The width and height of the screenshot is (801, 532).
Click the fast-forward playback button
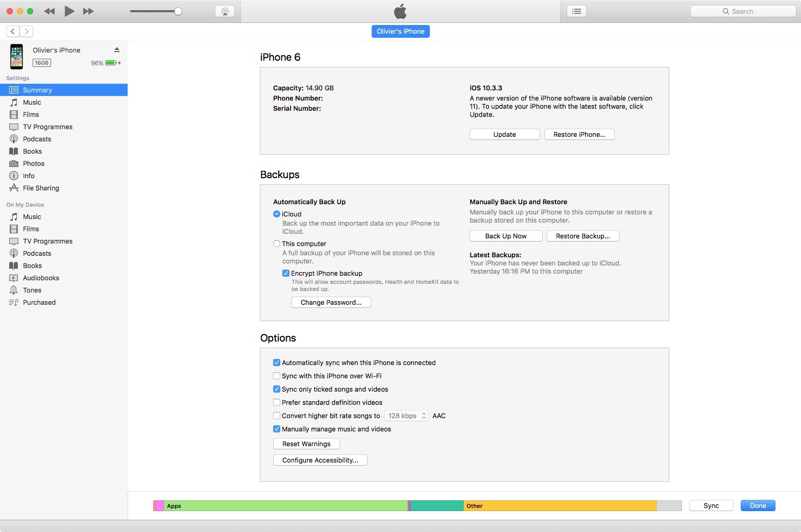(x=88, y=11)
